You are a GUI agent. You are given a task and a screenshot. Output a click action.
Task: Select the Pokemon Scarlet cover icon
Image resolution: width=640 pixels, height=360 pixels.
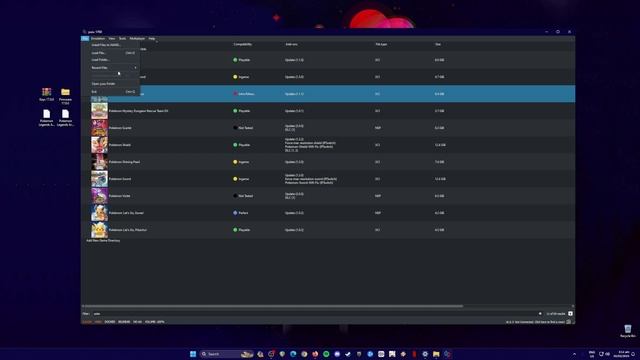[99, 128]
